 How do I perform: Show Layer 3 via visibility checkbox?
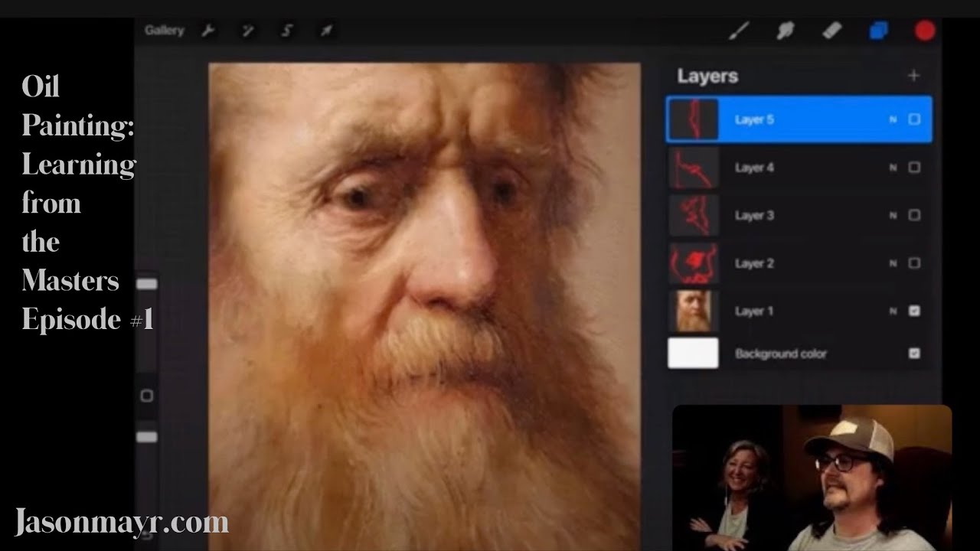[914, 215]
